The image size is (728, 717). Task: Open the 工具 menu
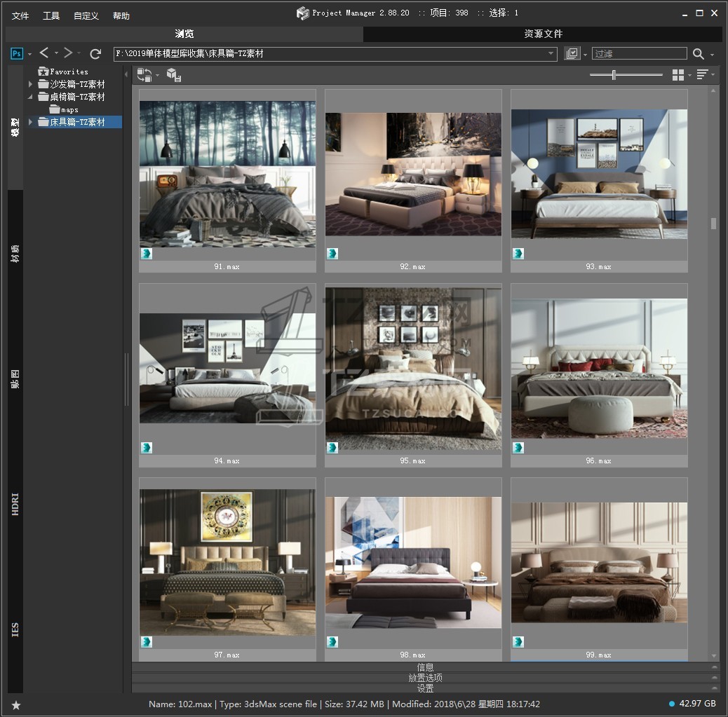coord(51,15)
